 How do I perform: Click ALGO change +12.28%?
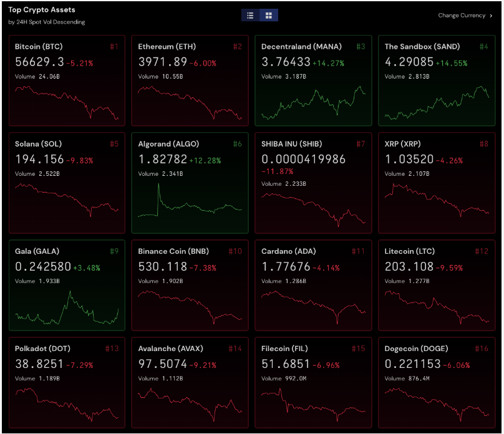click(x=205, y=161)
